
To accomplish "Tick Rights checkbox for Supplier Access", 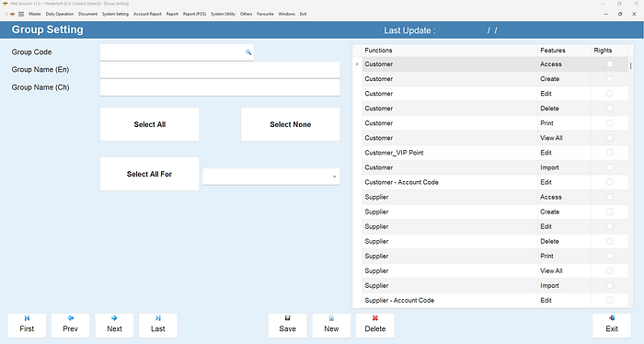I will point(609,197).
